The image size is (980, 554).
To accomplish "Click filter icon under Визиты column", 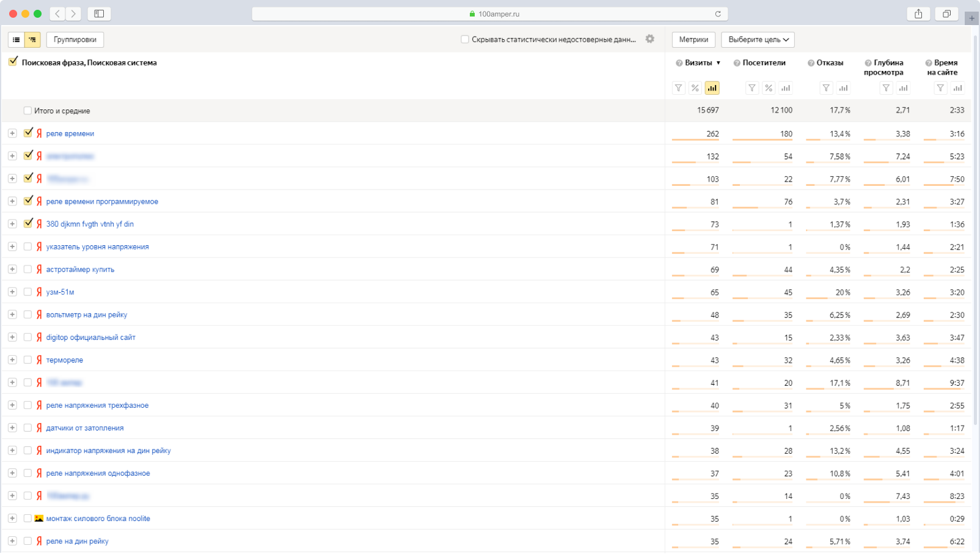I will [679, 88].
